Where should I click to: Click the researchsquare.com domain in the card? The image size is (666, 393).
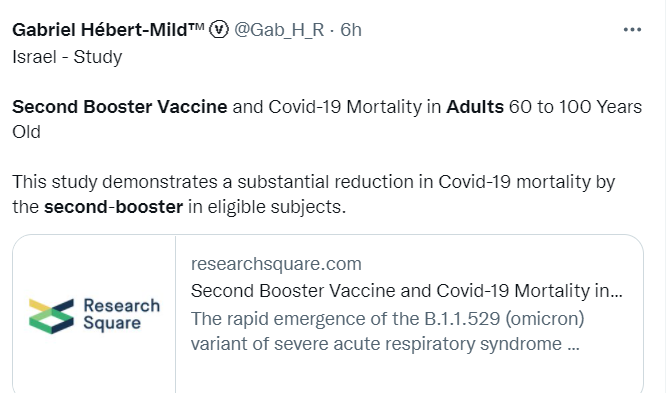[x=276, y=264]
